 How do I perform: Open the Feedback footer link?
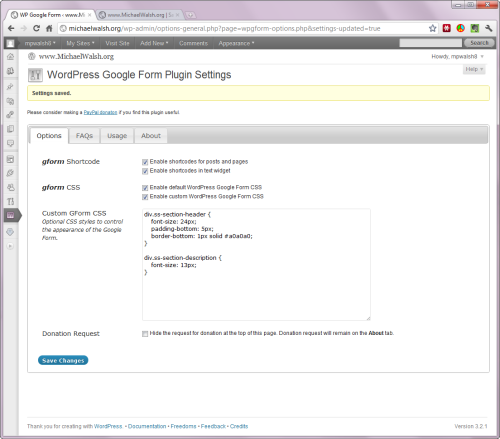click(x=213, y=426)
